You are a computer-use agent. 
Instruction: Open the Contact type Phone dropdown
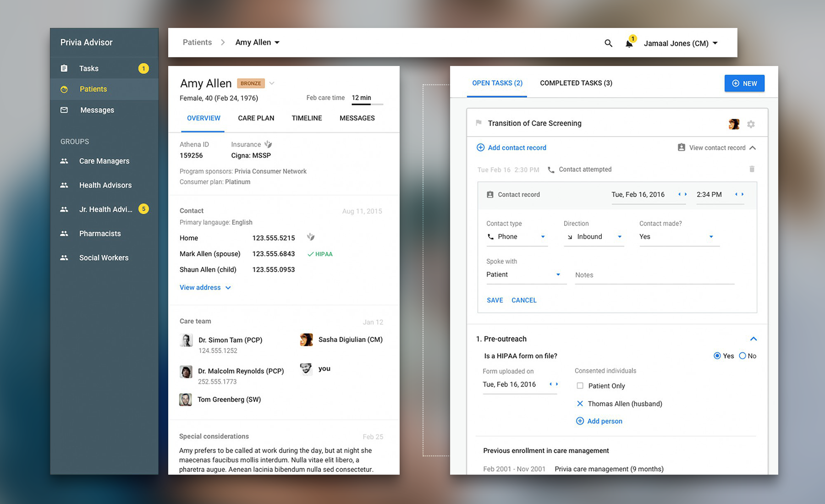click(517, 237)
